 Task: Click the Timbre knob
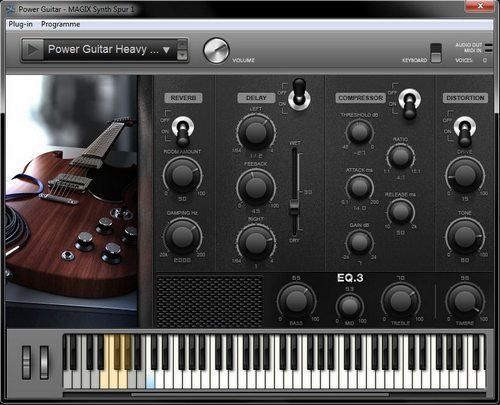(465, 301)
